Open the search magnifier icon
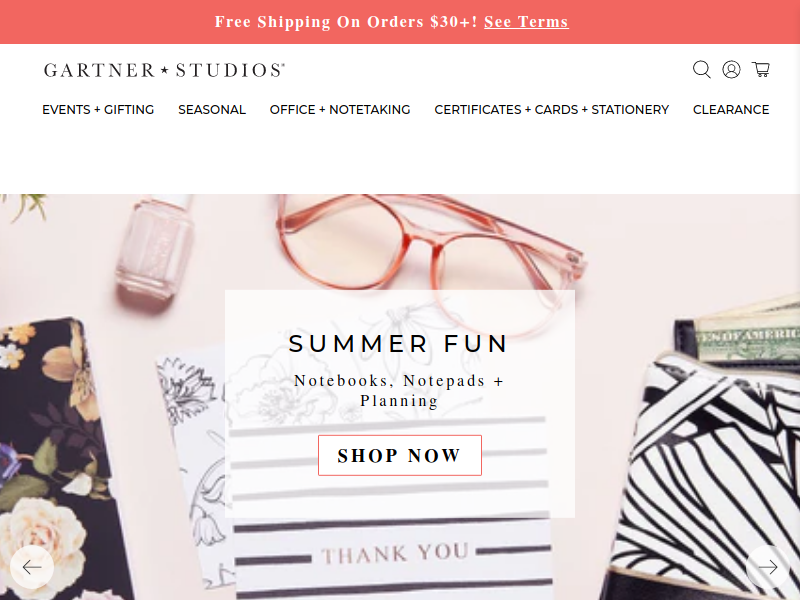800x600 pixels. click(702, 69)
